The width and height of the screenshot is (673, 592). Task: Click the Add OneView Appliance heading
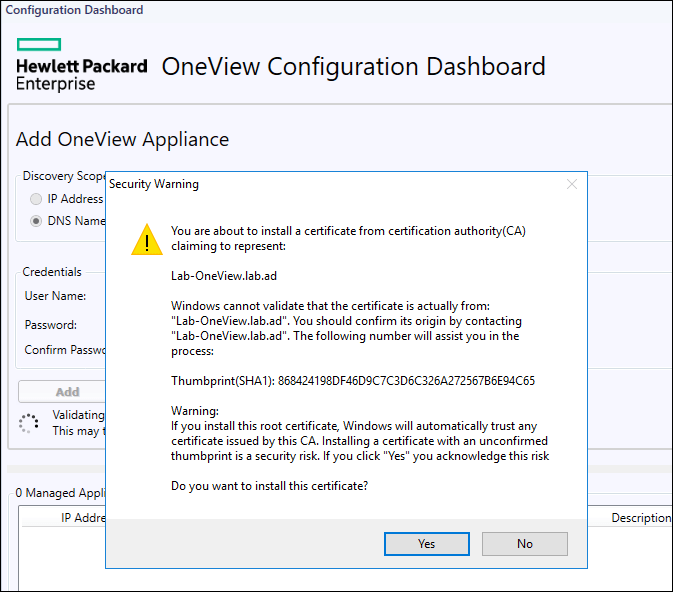click(x=122, y=140)
